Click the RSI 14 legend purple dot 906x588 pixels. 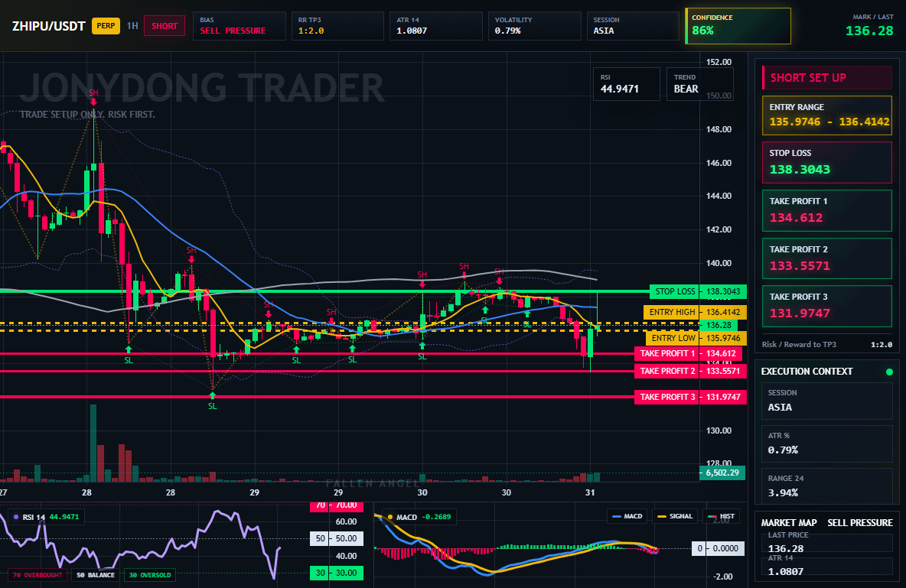pos(15,517)
